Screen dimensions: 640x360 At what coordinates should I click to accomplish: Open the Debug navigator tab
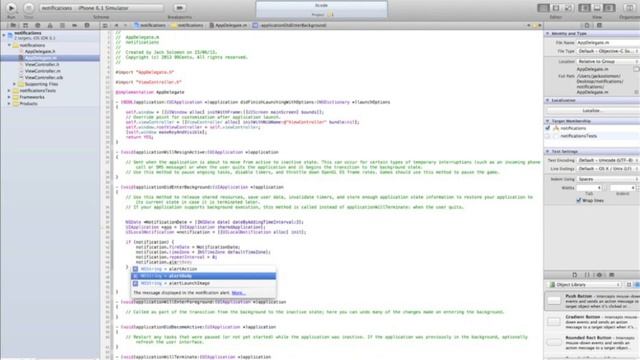62,25
